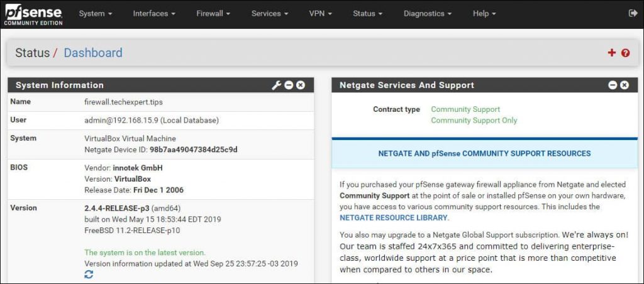Viewport: 644px width, 284px height.
Task: Open the Services menu
Action: click(x=270, y=14)
